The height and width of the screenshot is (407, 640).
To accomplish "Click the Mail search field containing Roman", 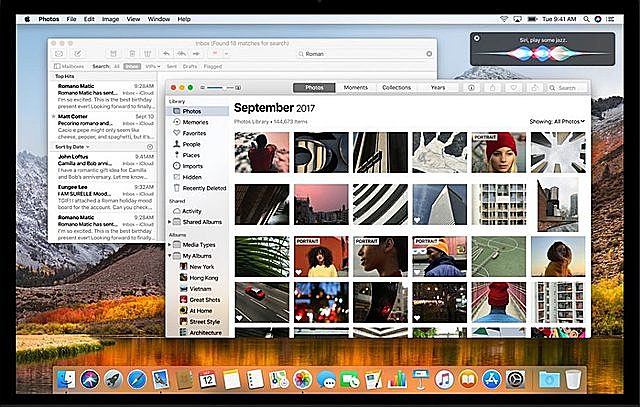I will pyautogui.click(x=364, y=53).
